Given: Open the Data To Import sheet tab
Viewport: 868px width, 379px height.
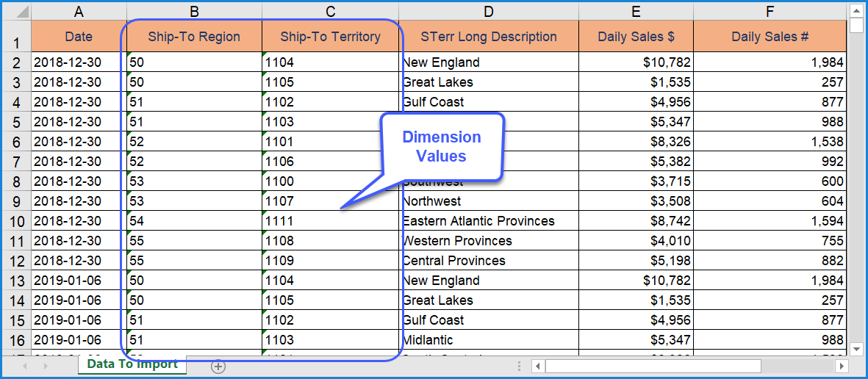Looking at the screenshot, I should click(x=132, y=364).
